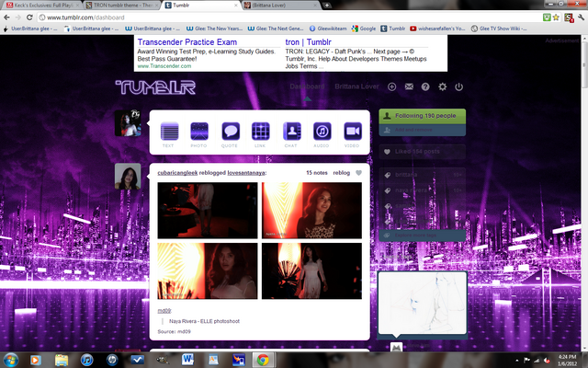
Task: Reblog the Naya Rivera ELLE post
Action: pos(342,173)
